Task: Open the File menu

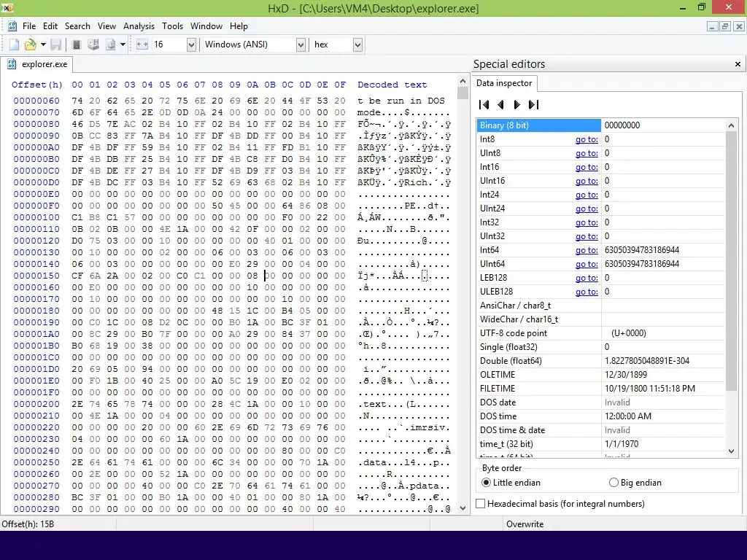Action: pyautogui.click(x=29, y=26)
